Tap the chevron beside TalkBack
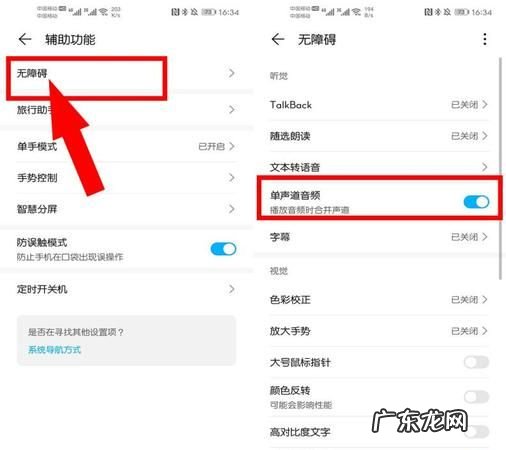This screenshot has height=450, width=506. click(485, 105)
